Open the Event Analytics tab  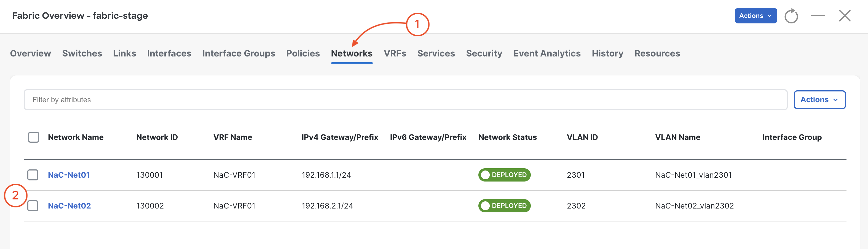click(546, 53)
